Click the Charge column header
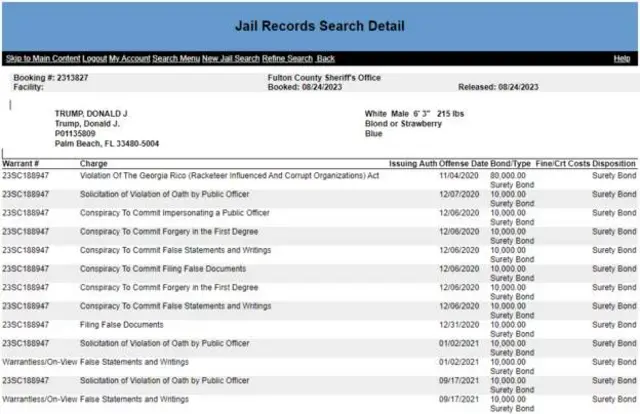Viewport: 640px width, 414px height. point(94,163)
